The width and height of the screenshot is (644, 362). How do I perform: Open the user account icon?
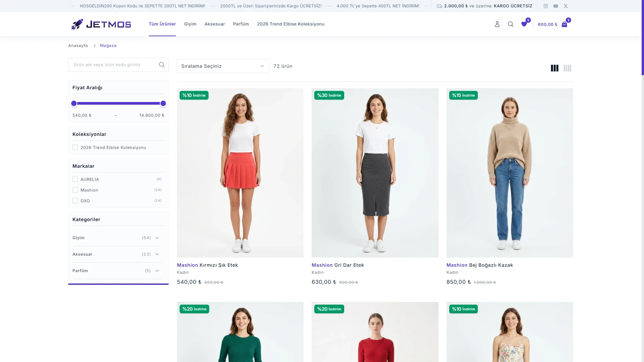(x=497, y=24)
